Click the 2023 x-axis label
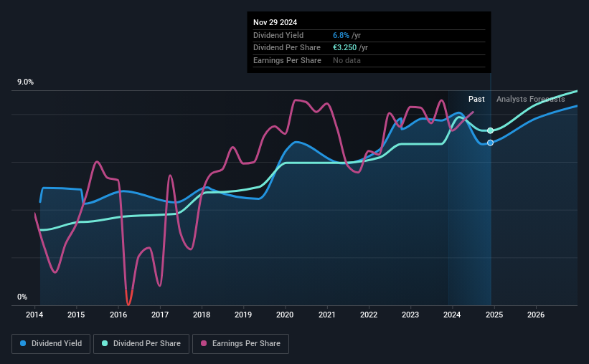Screen dimensions: 589x364 point(410,315)
